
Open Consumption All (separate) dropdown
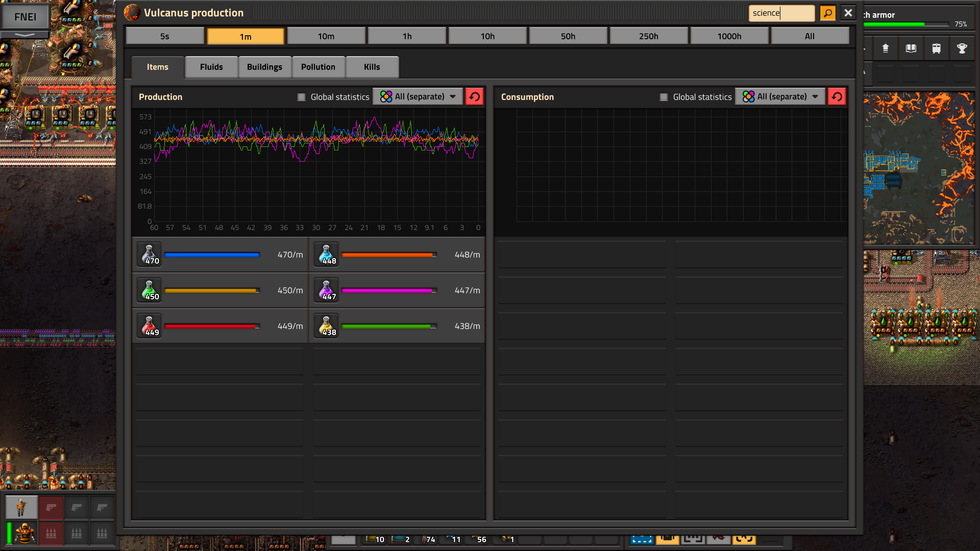pyautogui.click(x=780, y=96)
